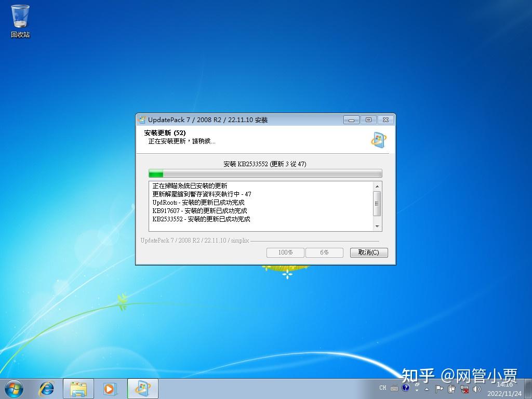The width and height of the screenshot is (532, 399).
Task: Click the UpdatePack title bar icon
Action: click(142, 119)
